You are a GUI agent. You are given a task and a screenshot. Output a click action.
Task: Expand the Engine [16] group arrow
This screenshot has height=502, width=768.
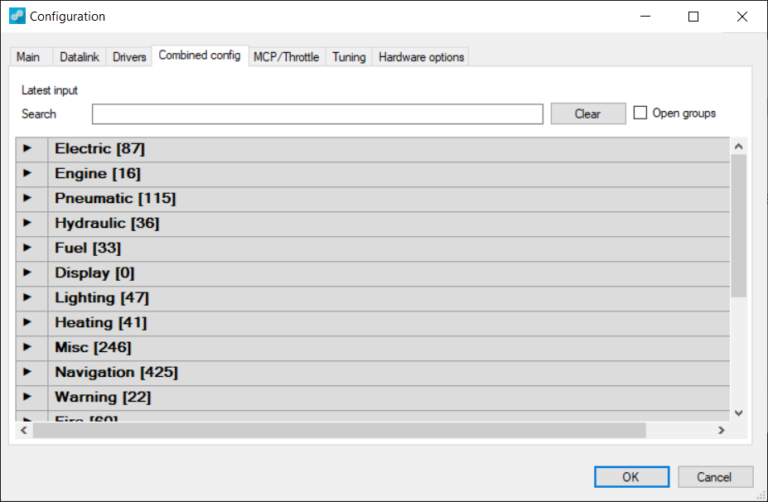(x=28, y=174)
